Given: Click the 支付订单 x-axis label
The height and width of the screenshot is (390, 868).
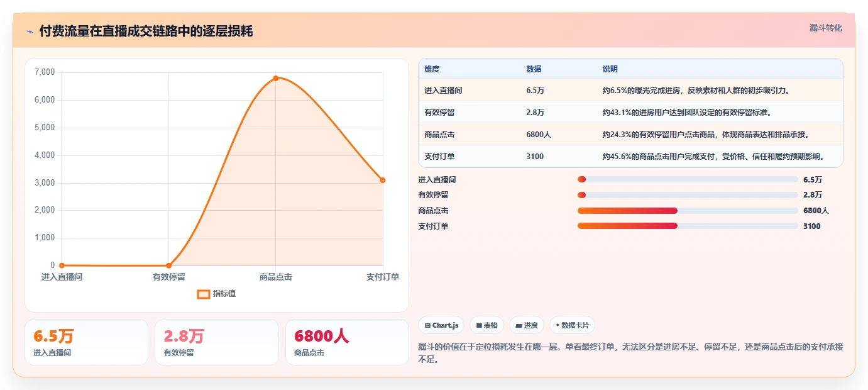Looking at the screenshot, I should pos(383,277).
